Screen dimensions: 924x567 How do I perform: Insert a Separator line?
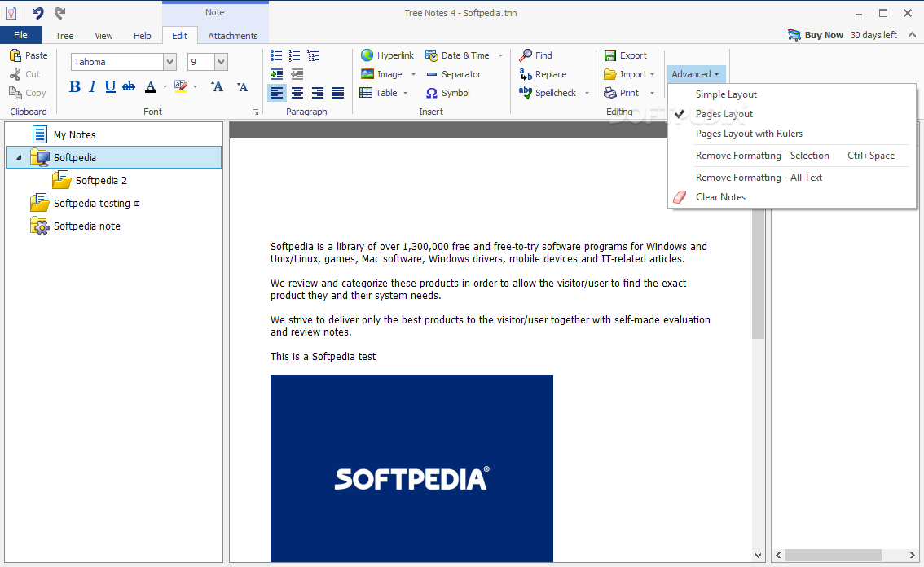point(453,74)
